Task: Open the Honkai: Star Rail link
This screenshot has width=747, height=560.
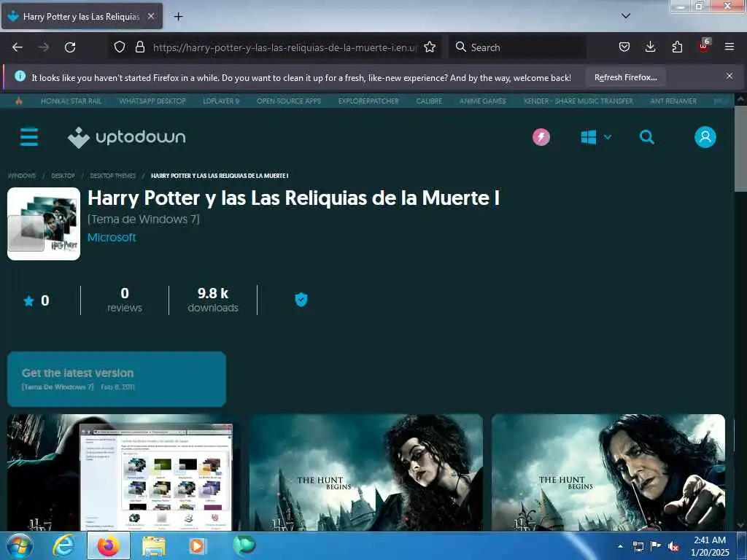Action: (71, 101)
